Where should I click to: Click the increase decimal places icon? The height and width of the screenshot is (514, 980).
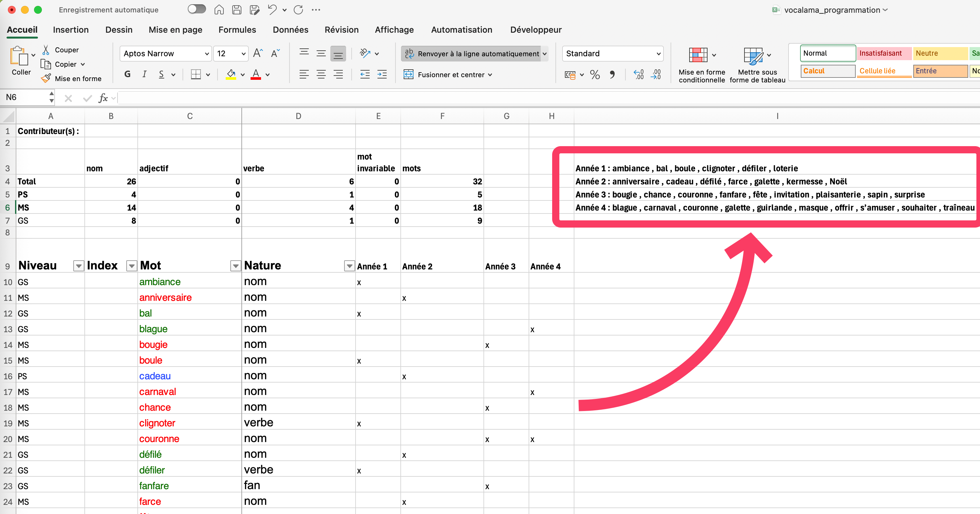639,75
